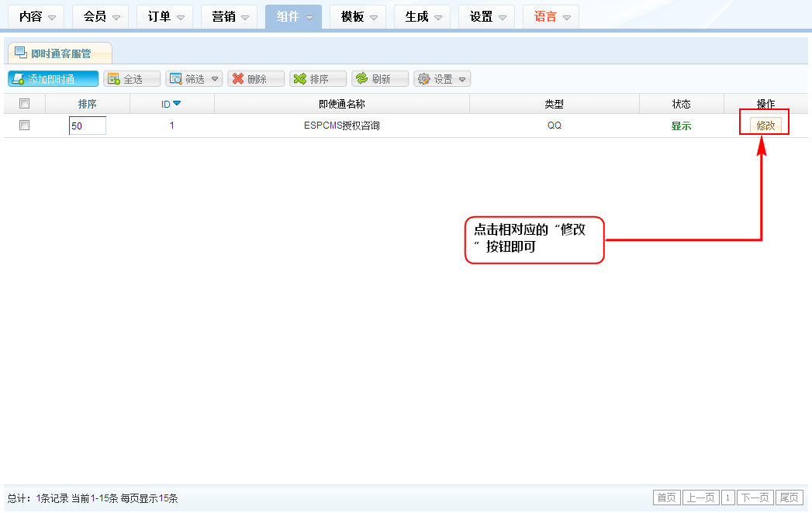
Task: Toggle ID column sort arrow
Action: point(177,104)
